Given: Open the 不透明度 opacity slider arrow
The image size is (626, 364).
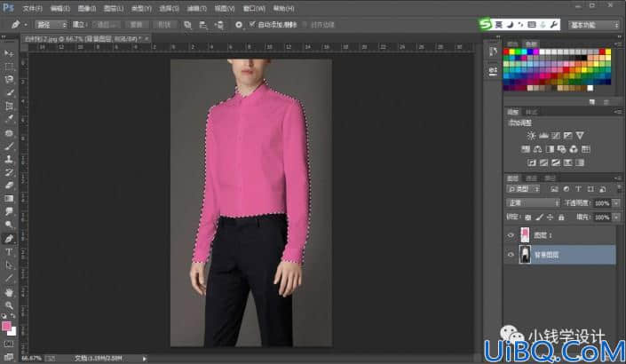Looking at the screenshot, I should [616, 203].
